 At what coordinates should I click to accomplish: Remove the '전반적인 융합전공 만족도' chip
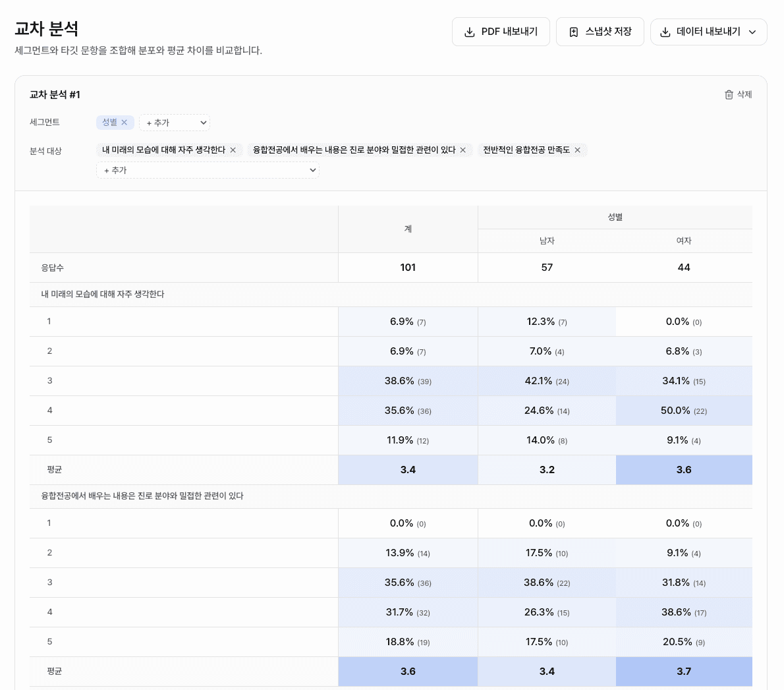click(577, 150)
